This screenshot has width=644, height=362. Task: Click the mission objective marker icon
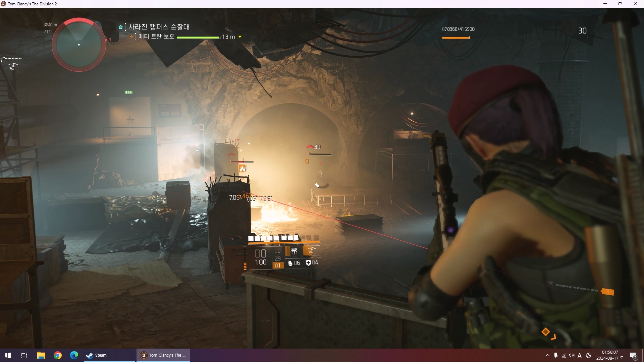coord(121,27)
